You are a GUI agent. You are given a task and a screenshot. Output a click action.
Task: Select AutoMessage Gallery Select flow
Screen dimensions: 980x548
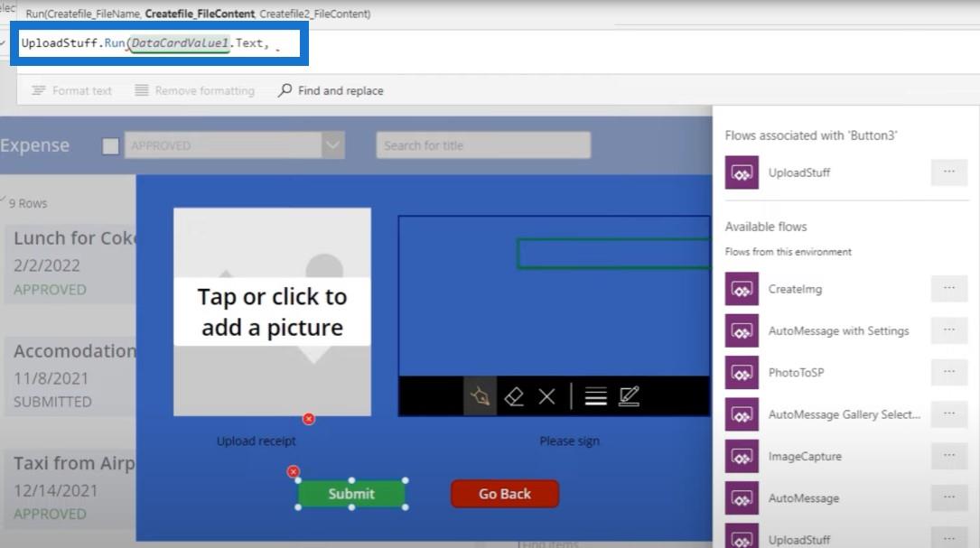(x=844, y=414)
